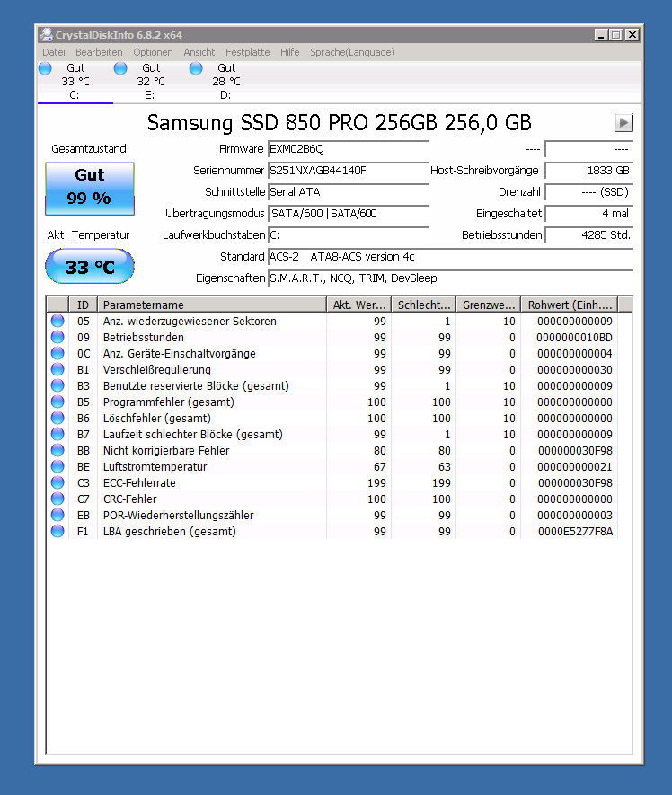Screen dimensions: 672x795
Task: Click Betriebsstunden value 4285 Std.
Action: click(588, 235)
